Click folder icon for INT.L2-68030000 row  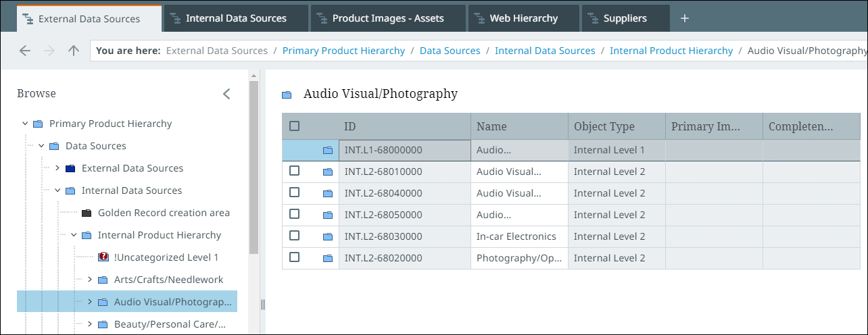tap(328, 237)
